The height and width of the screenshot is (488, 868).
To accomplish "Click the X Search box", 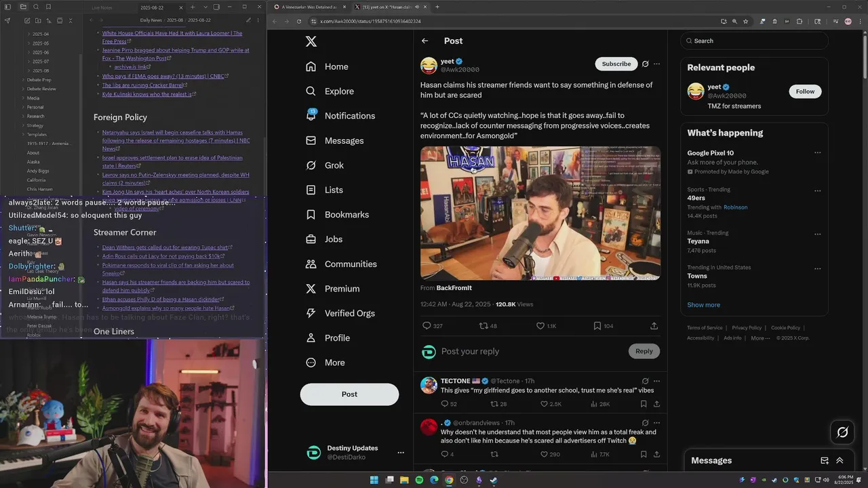I will point(755,41).
